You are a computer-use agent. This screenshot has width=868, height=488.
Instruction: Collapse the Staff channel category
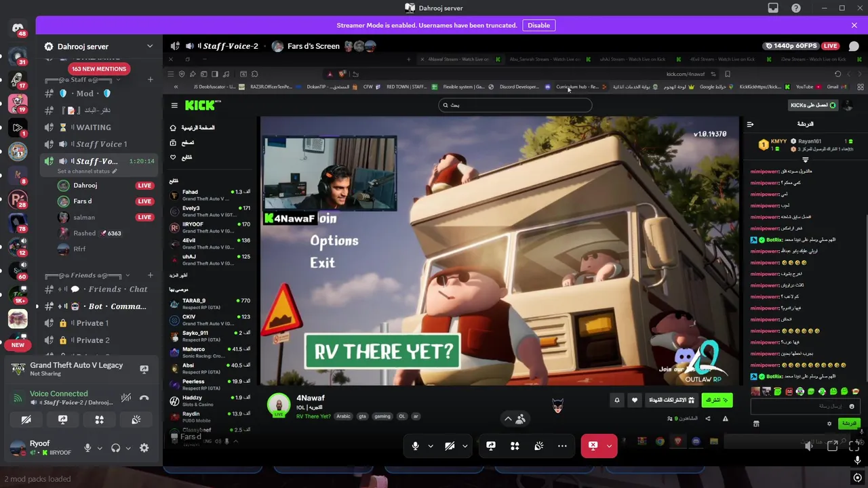(83, 79)
